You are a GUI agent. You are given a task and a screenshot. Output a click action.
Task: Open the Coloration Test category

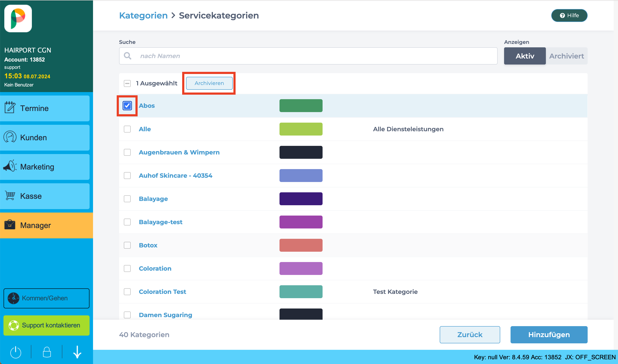163,292
